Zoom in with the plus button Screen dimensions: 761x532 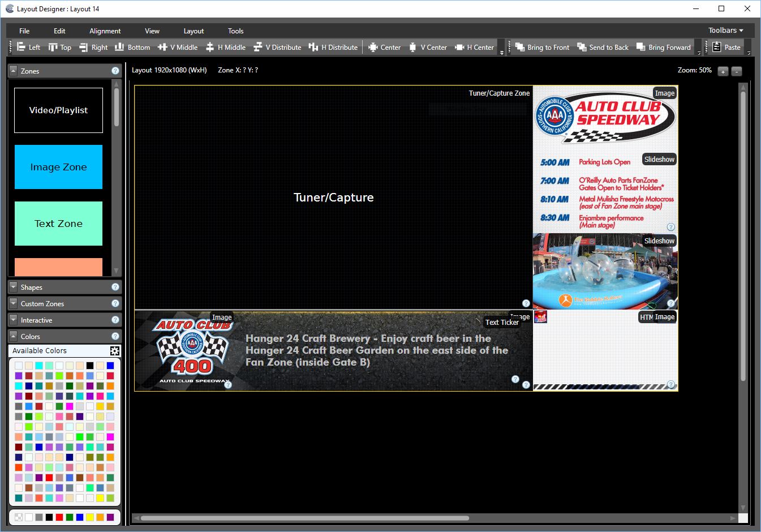tap(723, 71)
